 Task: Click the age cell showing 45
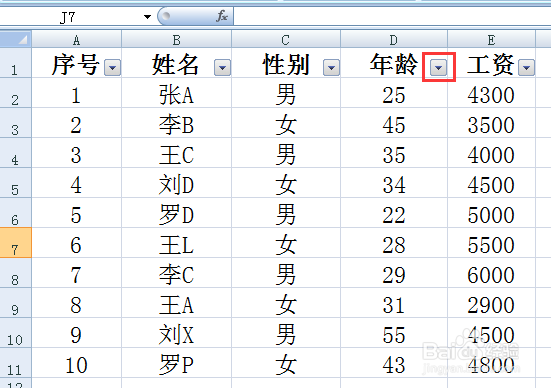click(x=394, y=123)
